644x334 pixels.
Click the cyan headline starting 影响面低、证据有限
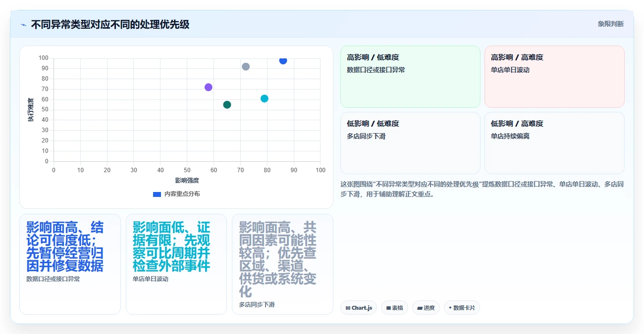coord(171,246)
